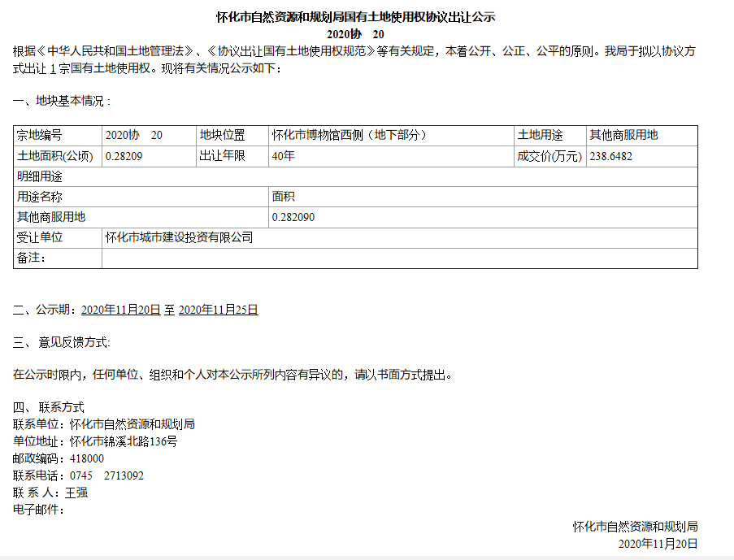
Task: Click the heading 四、联系方式
Action: [49, 407]
